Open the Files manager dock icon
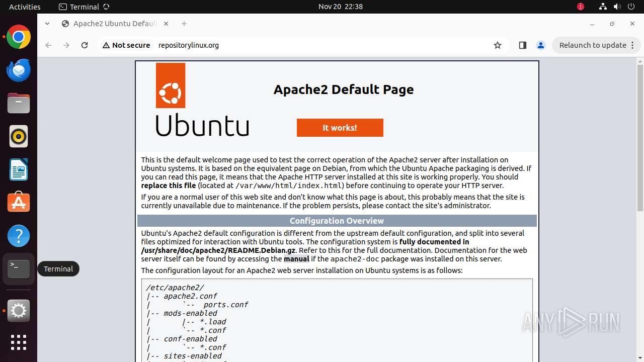644x362 pixels. point(19,104)
